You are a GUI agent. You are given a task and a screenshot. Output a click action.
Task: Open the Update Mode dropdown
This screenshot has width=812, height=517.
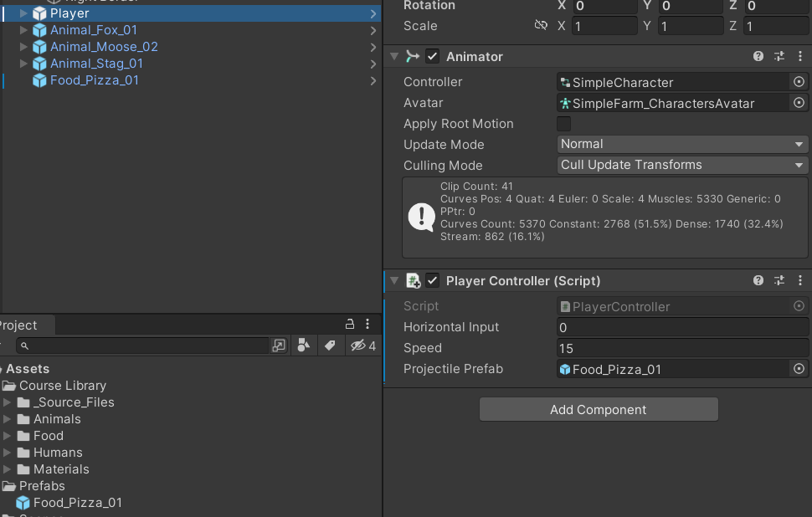coord(682,145)
